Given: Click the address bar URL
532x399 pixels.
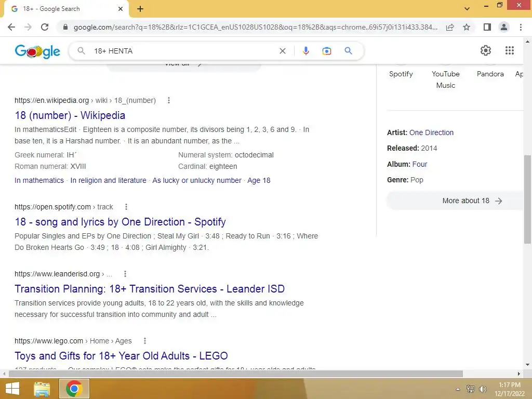Looking at the screenshot, I should pyautogui.click(x=255, y=27).
